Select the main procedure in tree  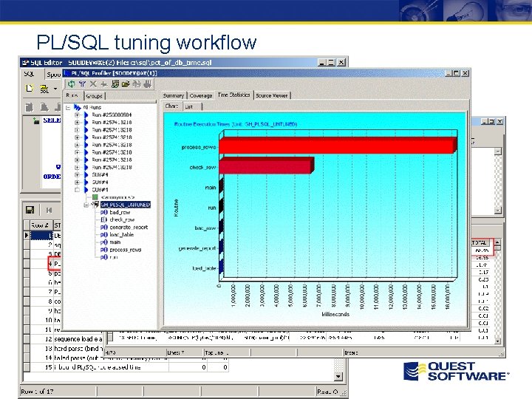[115, 242]
